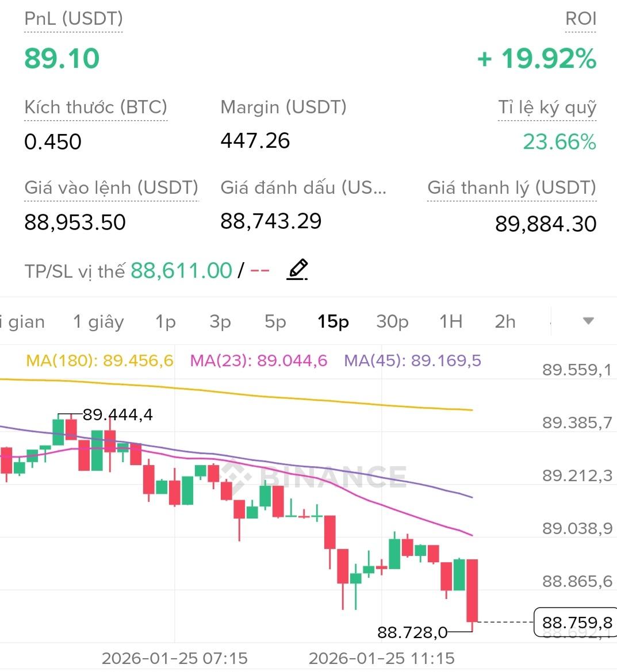The image size is (617, 672).
Task: Switch to the 3p timeframe
Action: (220, 322)
